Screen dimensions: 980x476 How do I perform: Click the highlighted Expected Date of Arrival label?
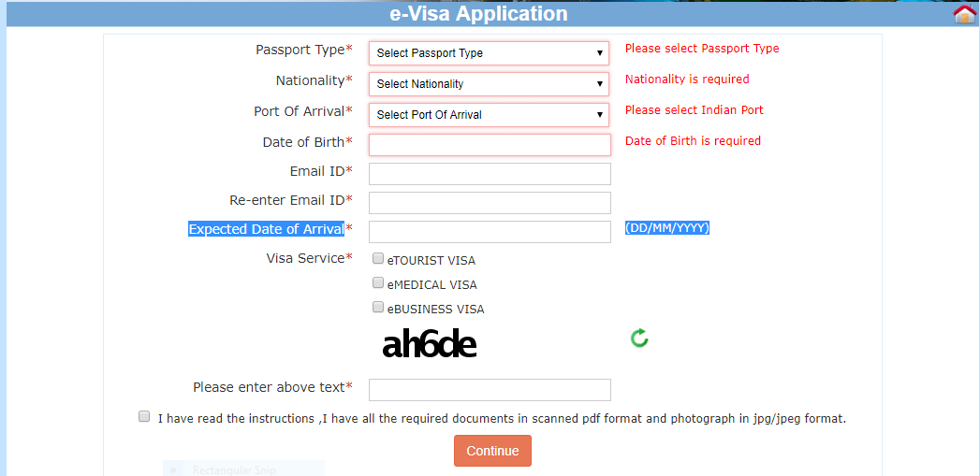tap(266, 229)
